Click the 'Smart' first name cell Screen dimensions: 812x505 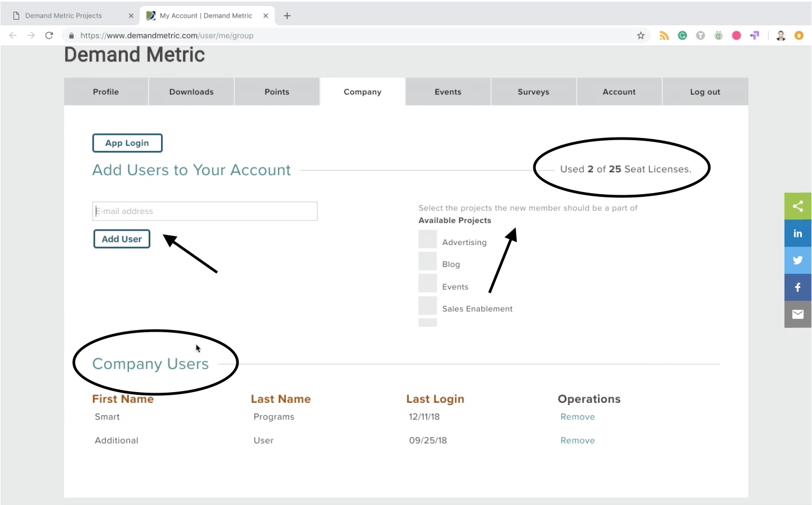(x=108, y=417)
